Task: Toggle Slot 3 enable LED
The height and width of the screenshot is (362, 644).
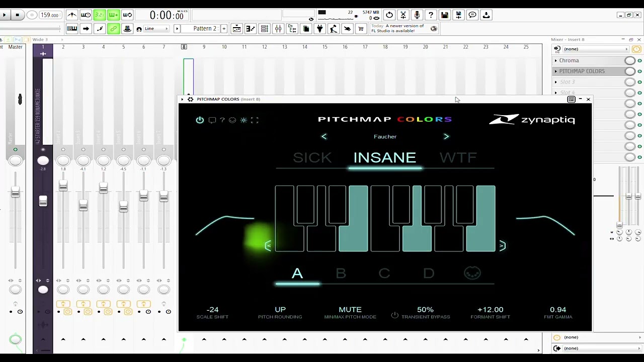Action: (639, 82)
